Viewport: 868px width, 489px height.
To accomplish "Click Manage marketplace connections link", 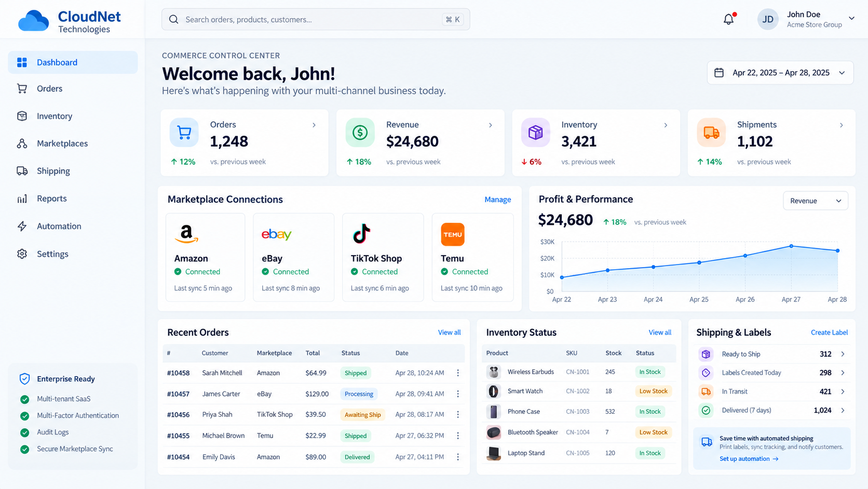I will [x=497, y=200].
